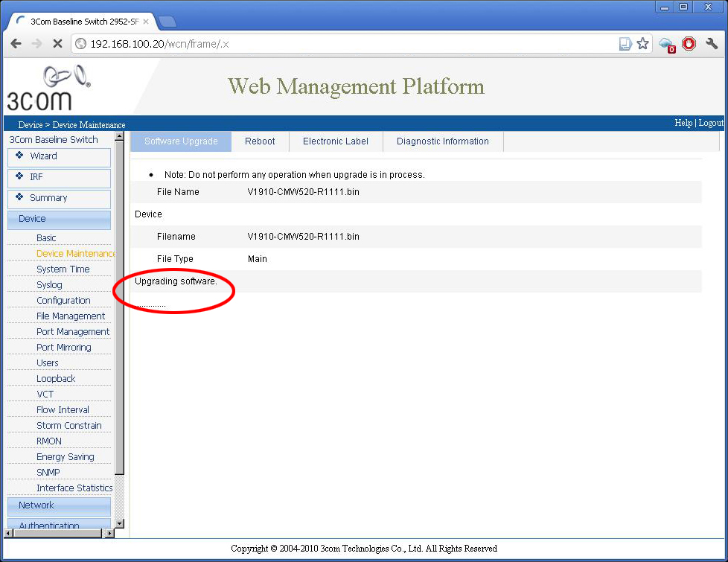The height and width of the screenshot is (562, 728).
Task: Maximize the browser window
Action: tap(683, 7)
